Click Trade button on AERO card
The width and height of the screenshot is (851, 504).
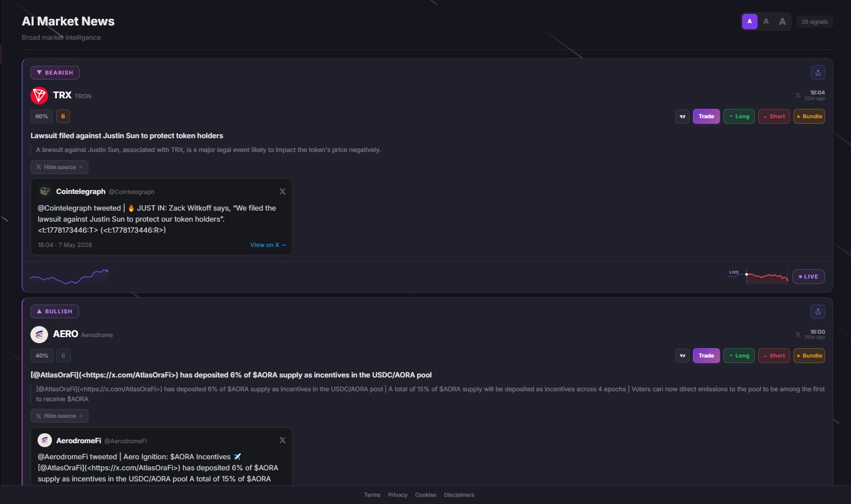(706, 355)
